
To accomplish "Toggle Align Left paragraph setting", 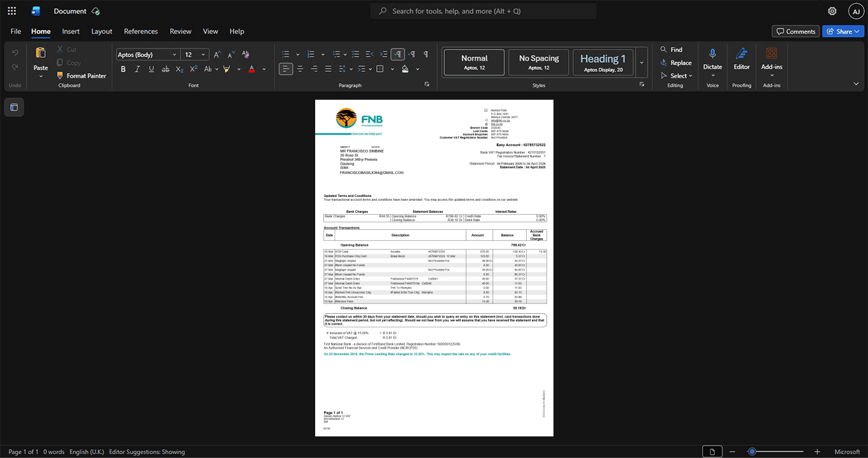I will pos(286,69).
